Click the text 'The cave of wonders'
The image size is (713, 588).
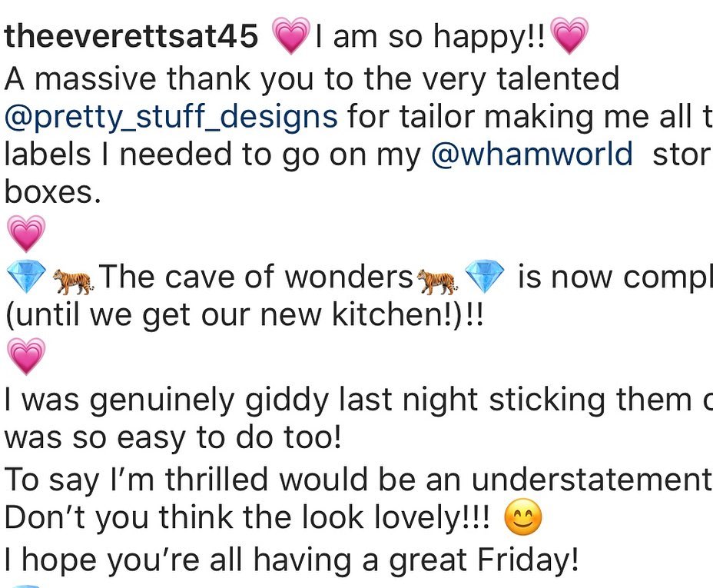[x=256, y=277]
